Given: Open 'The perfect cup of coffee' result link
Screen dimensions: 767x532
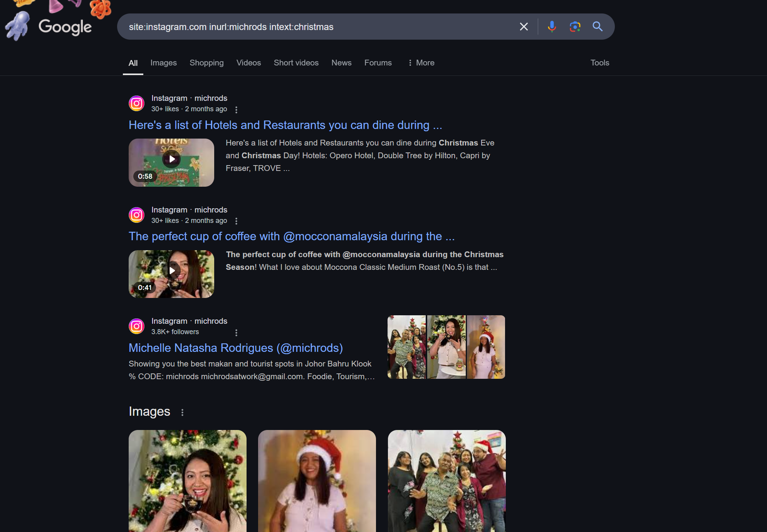Looking at the screenshot, I should (x=291, y=236).
